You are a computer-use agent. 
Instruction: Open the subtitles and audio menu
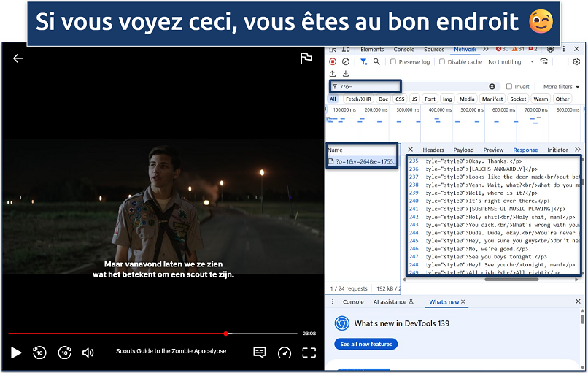(260, 353)
